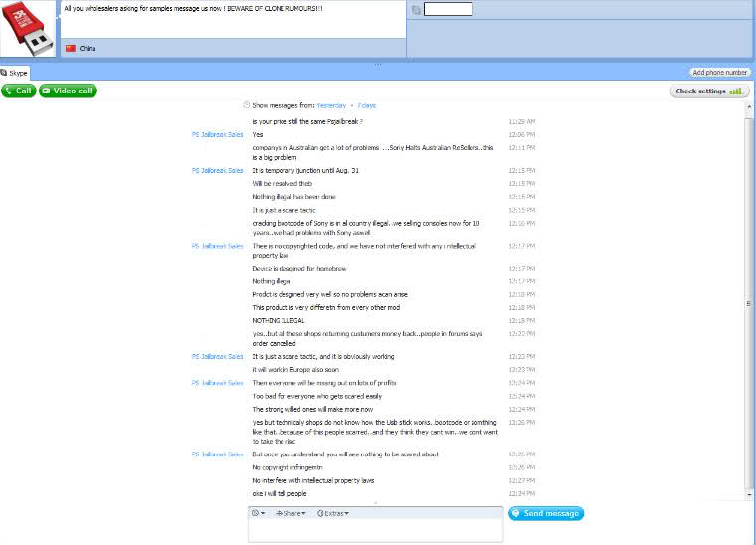Click inside the message text box
Viewport: 756px width, 545px height.
[x=375, y=531]
